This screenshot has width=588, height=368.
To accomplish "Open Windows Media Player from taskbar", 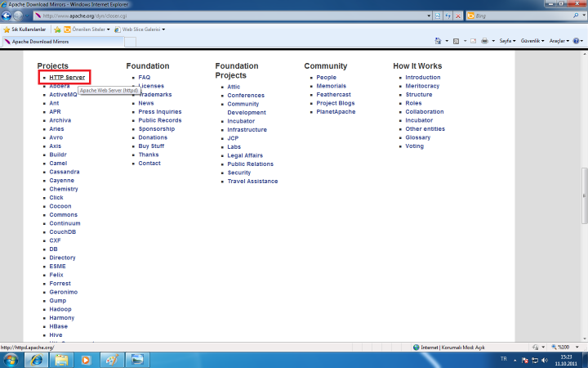I will pyautogui.click(x=85, y=359).
